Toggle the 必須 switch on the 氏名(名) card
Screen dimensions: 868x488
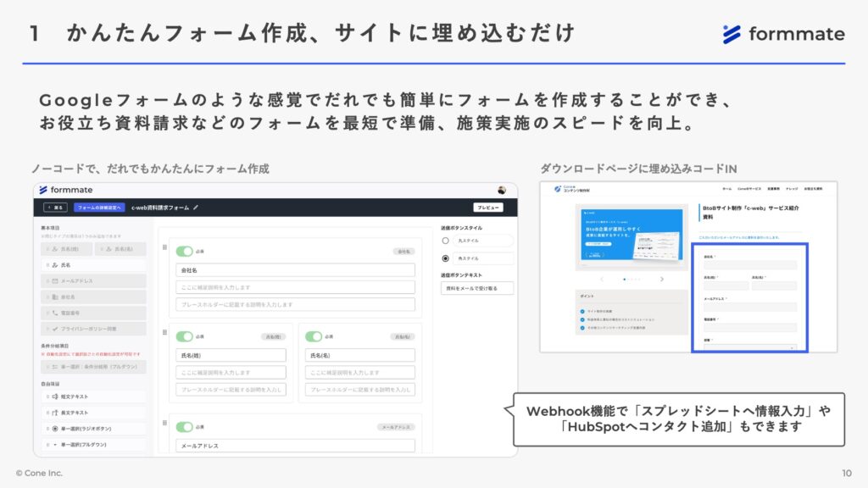tap(314, 336)
